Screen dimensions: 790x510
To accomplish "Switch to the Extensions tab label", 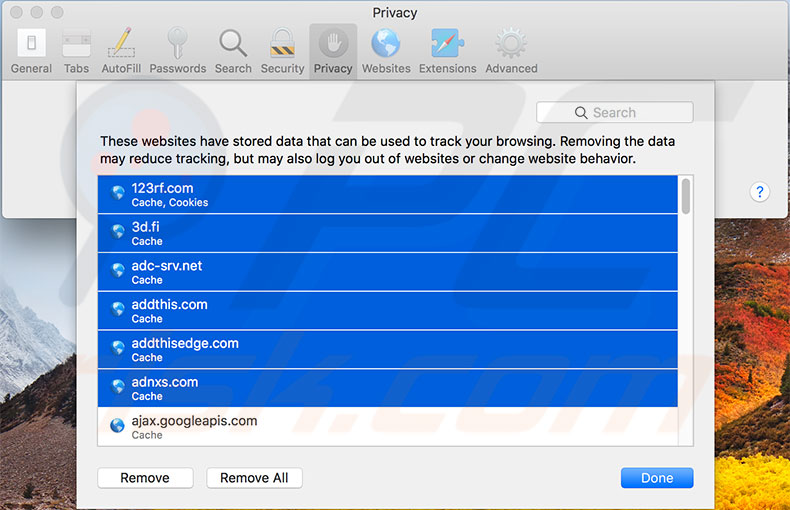I will [447, 69].
